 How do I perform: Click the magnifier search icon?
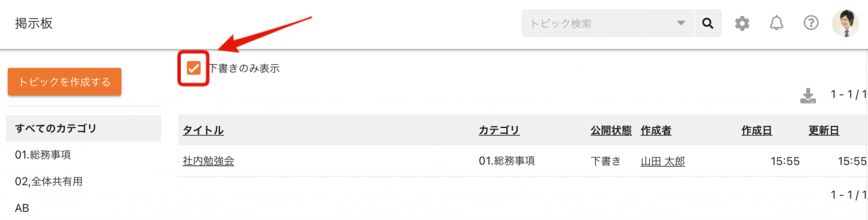(x=708, y=24)
